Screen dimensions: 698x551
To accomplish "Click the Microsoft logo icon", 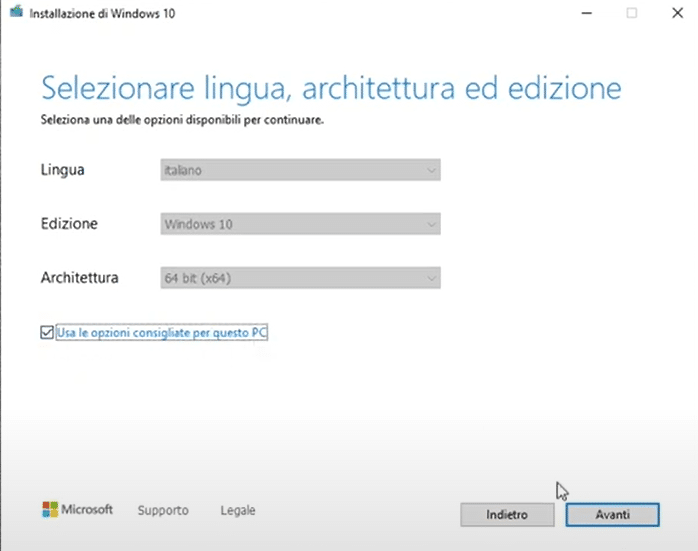I will (x=50, y=510).
